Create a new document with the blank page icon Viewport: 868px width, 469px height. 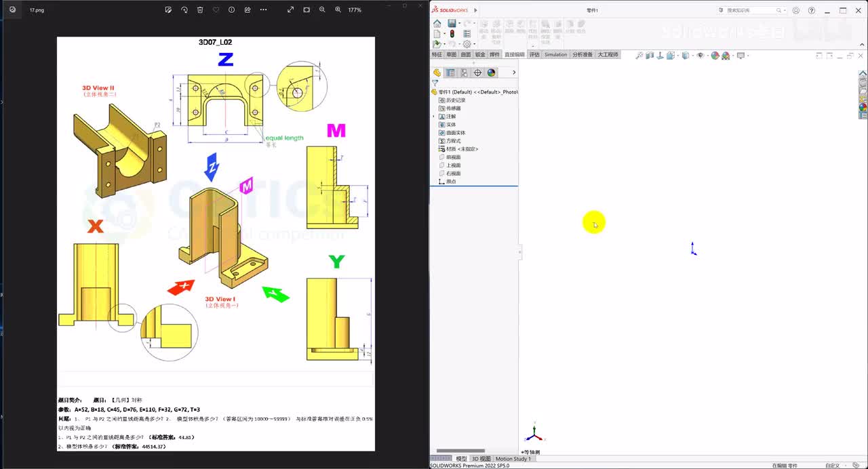(437, 33)
